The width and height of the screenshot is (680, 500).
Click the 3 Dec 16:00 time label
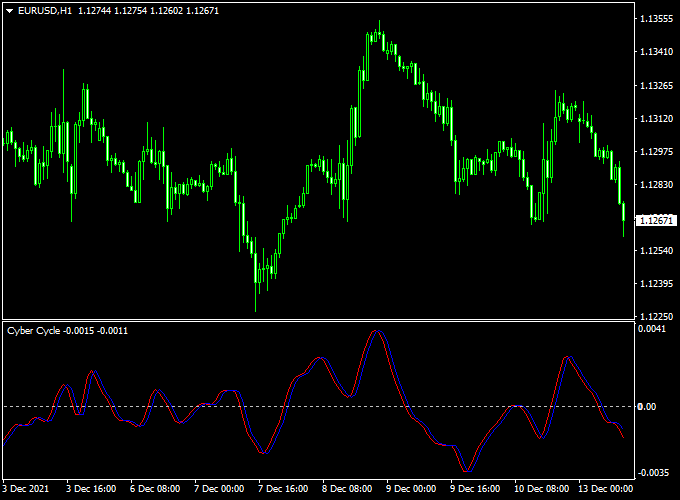pyautogui.click(x=91, y=489)
